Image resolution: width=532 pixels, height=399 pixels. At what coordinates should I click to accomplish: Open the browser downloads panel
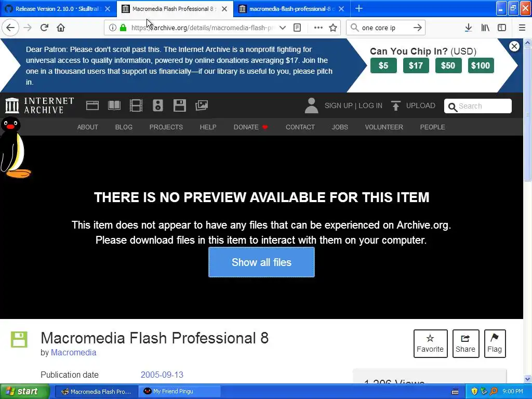tap(468, 28)
